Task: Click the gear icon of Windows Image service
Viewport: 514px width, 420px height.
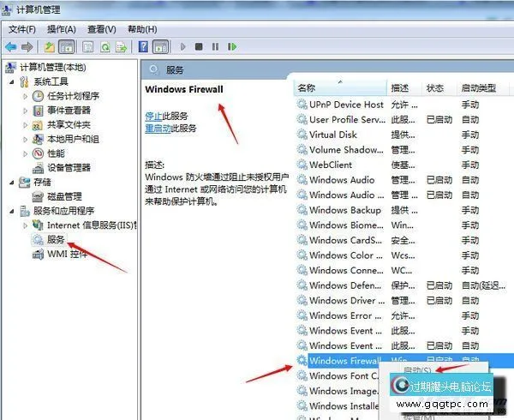Action: click(302, 391)
